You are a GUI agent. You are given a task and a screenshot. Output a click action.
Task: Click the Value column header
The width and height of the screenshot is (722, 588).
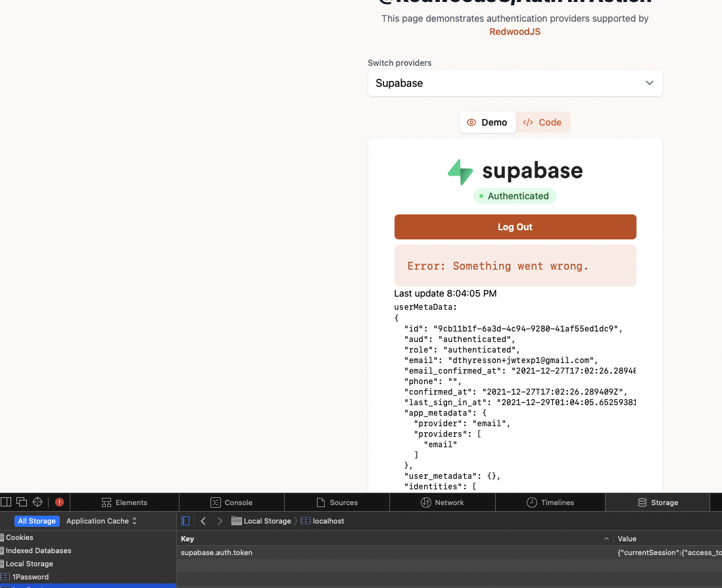click(668, 539)
